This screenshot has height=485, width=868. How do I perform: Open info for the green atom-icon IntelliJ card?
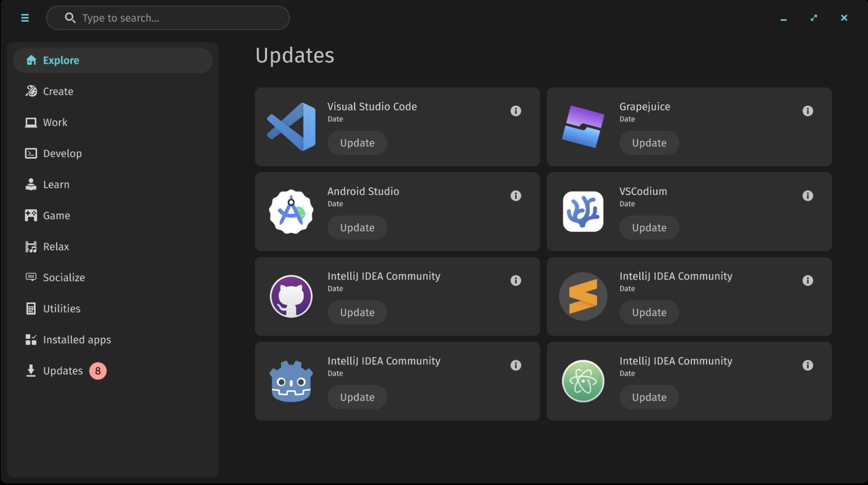point(808,365)
